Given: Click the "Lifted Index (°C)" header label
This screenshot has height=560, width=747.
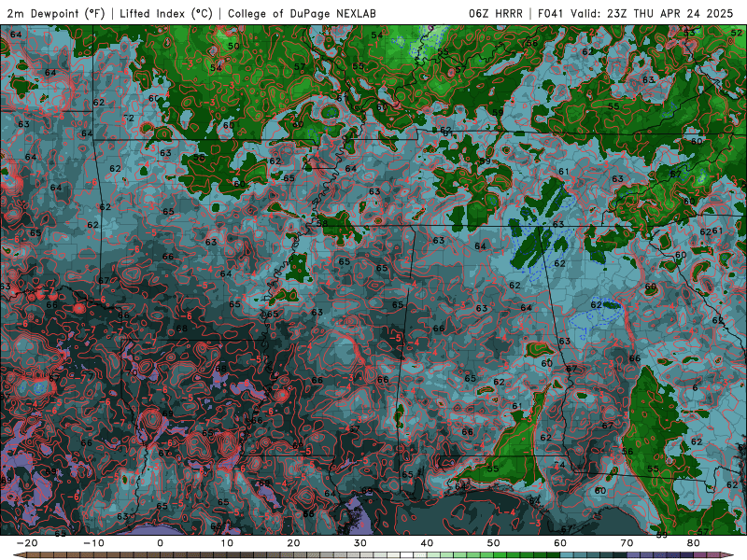Looking at the screenshot, I should (166, 14).
